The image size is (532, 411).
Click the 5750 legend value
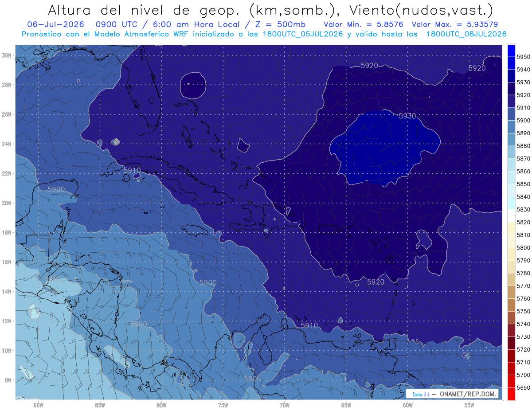tap(523, 311)
